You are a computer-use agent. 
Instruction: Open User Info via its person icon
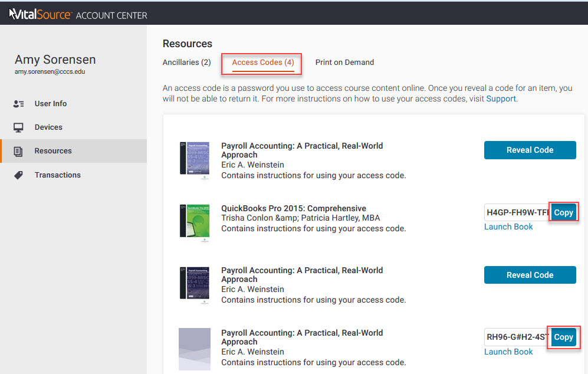click(x=18, y=104)
